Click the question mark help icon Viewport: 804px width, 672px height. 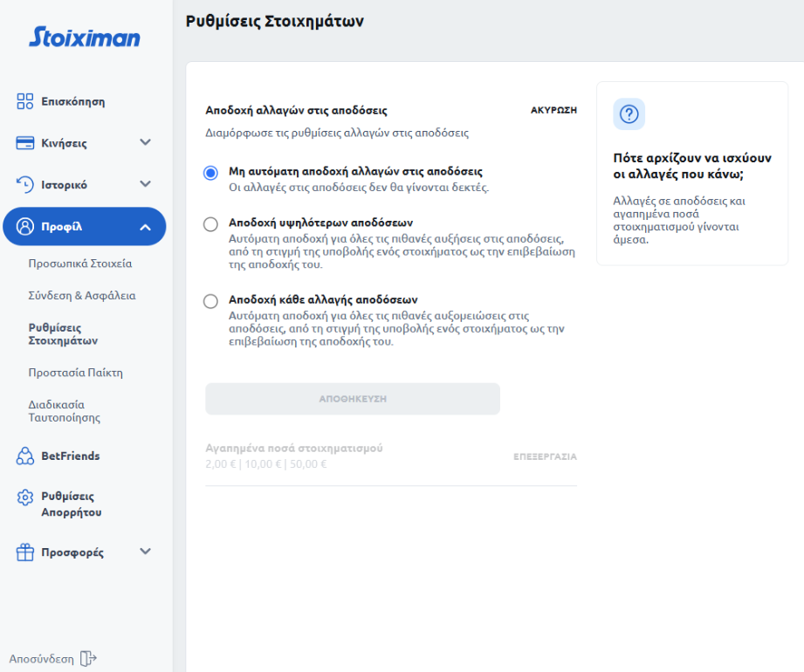pyautogui.click(x=629, y=114)
